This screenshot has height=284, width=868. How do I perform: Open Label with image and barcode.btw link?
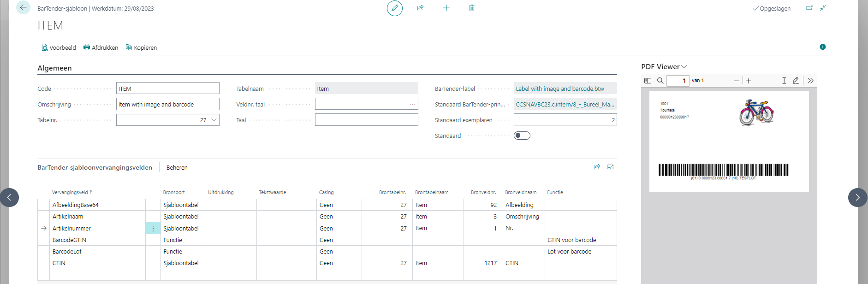559,89
